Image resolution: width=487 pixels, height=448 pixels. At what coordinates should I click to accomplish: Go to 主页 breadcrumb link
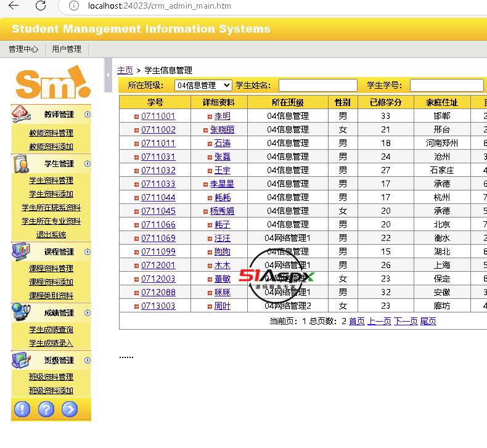125,70
